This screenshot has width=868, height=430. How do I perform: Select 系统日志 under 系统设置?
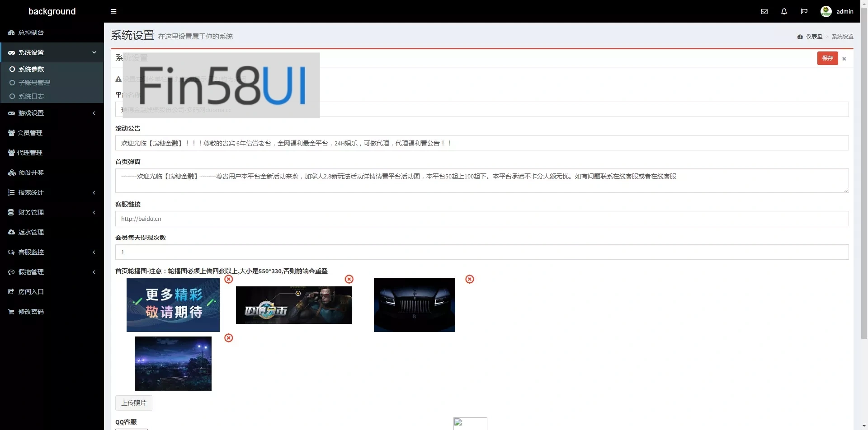click(x=33, y=96)
